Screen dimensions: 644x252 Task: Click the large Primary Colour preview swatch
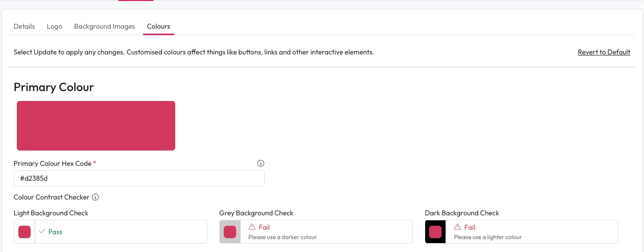coord(96,126)
